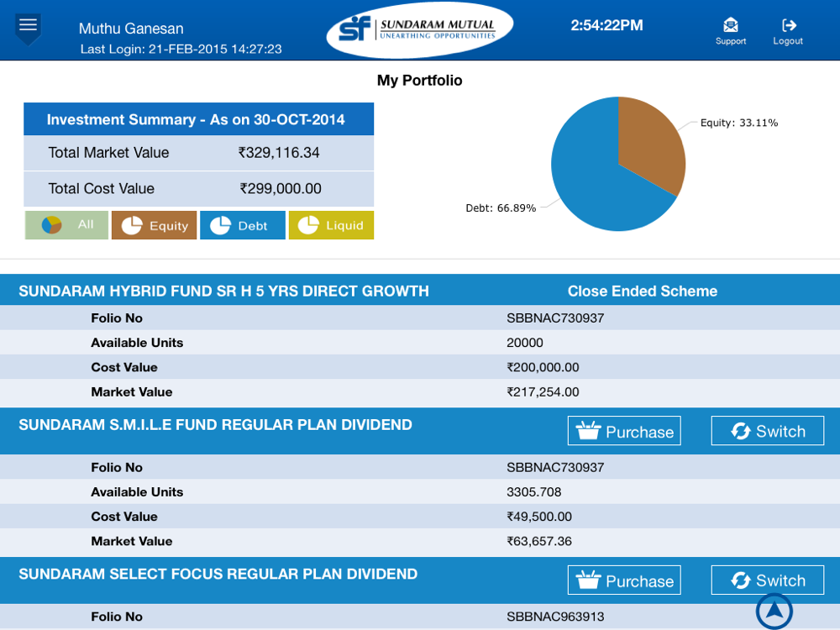Image resolution: width=840 pixels, height=630 pixels.
Task: Open the Support envelope icon
Action: click(730, 31)
